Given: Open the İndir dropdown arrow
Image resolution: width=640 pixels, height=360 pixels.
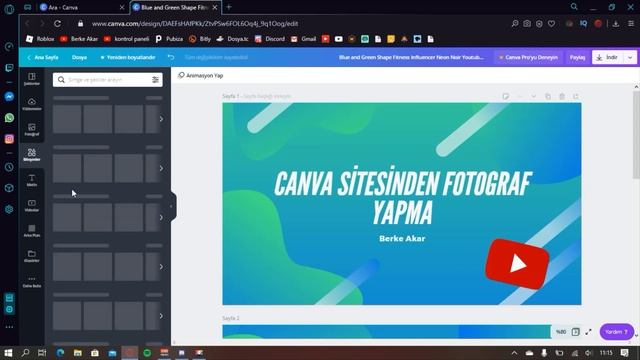Looking at the screenshot, I should (630, 58).
